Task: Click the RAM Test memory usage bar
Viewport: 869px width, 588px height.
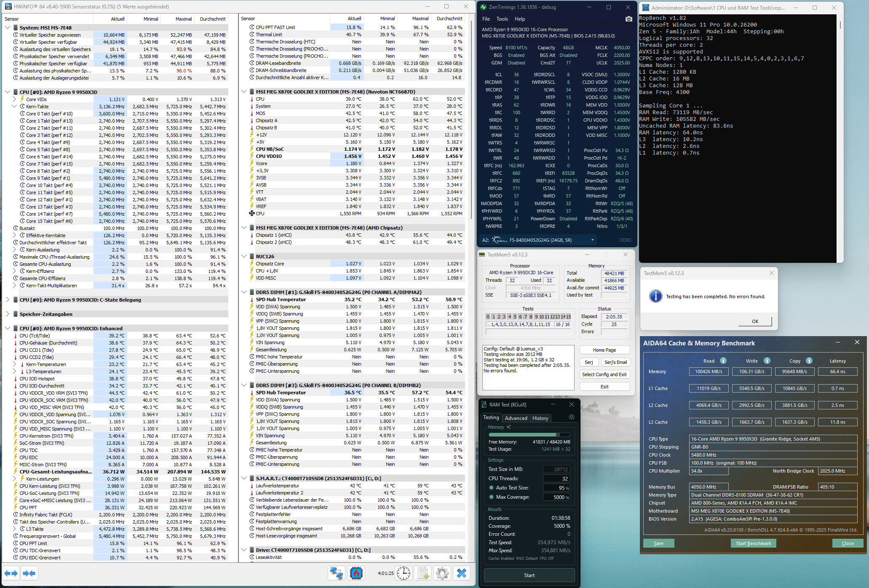Action: 529,435
